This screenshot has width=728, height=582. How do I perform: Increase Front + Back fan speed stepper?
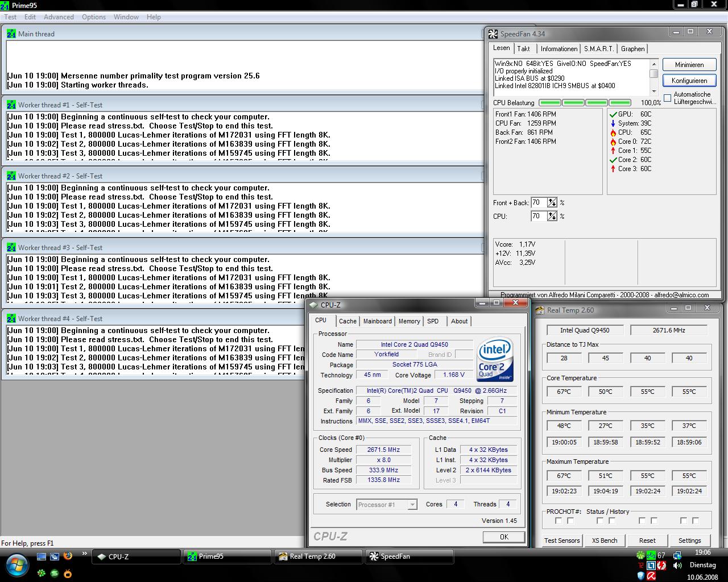click(x=552, y=200)
